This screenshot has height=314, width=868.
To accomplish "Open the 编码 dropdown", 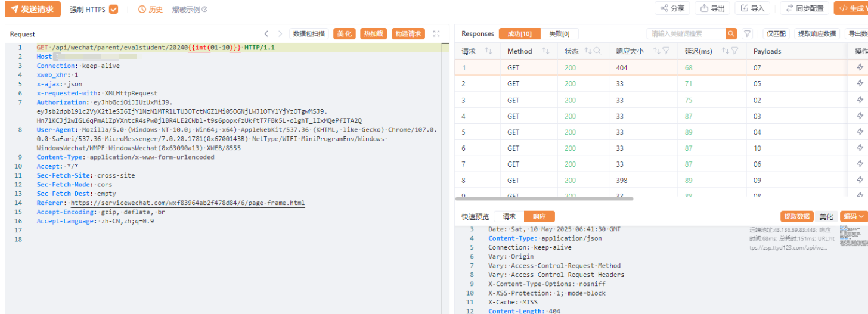I will (x=853, y=217).
